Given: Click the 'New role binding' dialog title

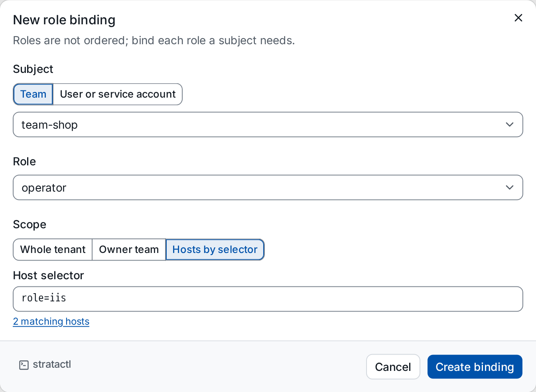Looking at the screenshot, I should coord(64,20).
